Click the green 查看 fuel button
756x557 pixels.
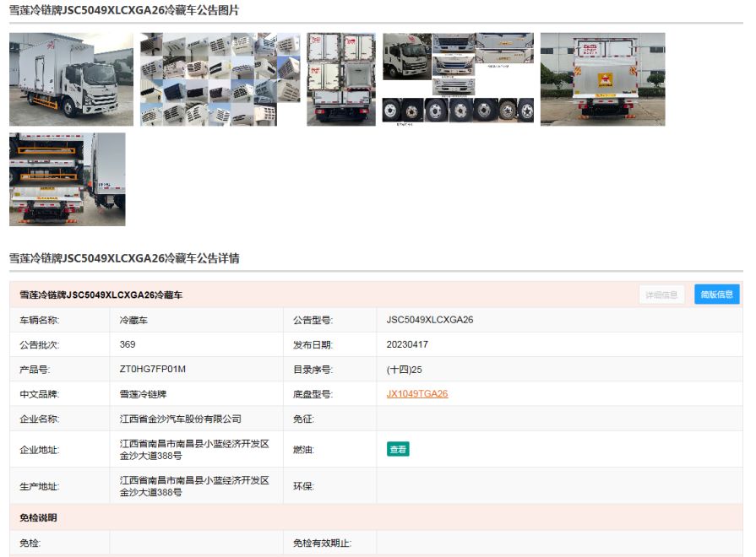398,449
